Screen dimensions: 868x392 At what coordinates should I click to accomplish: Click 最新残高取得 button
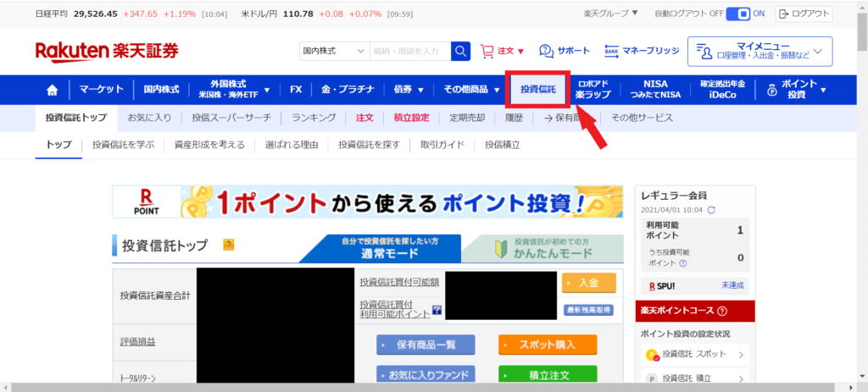click(588, 310)
